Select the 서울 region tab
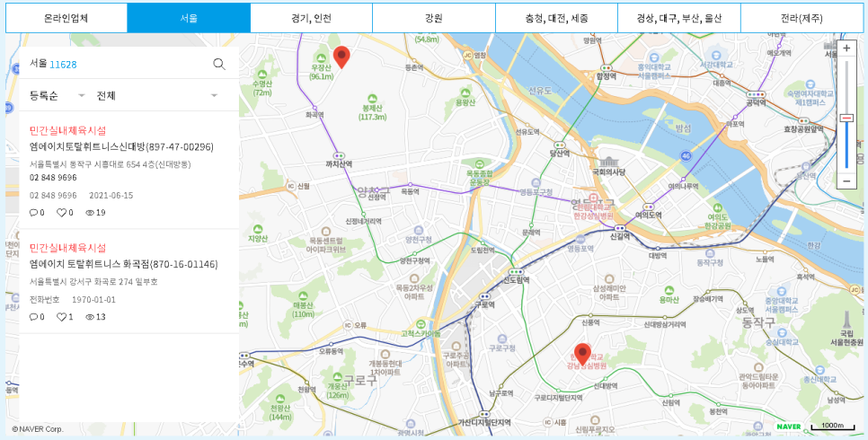868x440 pixels. 189,18
